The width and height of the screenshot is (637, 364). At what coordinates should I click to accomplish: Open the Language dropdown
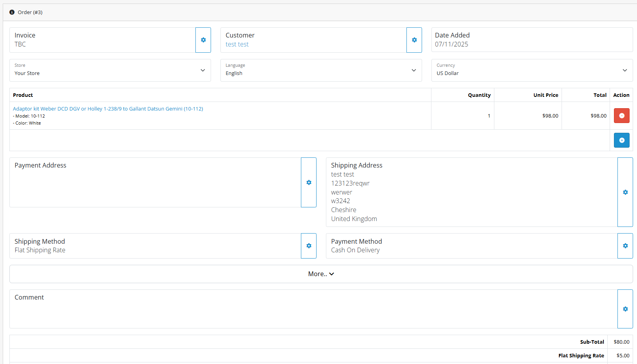click(321, 70)
